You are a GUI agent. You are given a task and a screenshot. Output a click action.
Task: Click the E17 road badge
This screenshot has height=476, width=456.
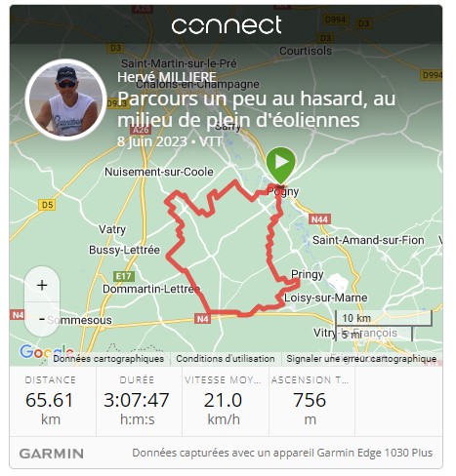tap(124, 276)
